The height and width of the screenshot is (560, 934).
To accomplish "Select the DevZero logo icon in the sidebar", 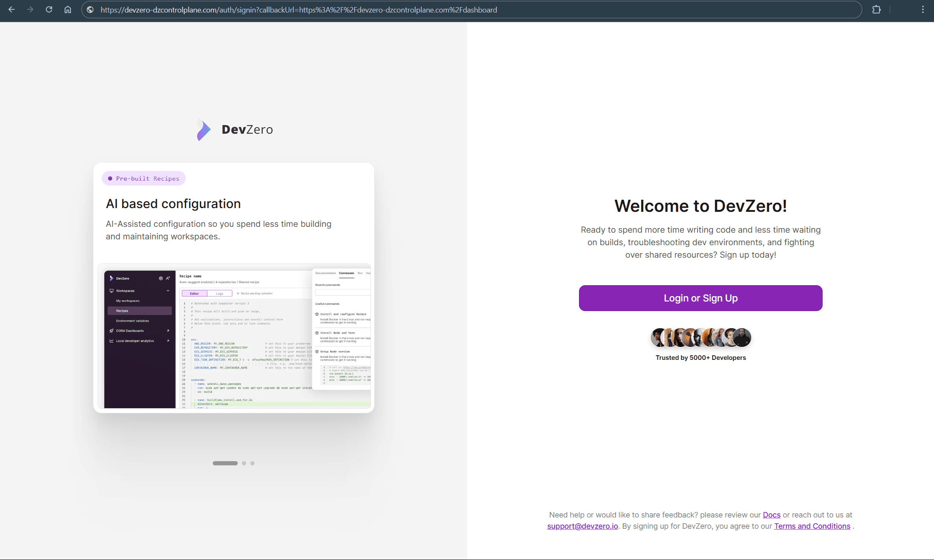I will point(111,278).
